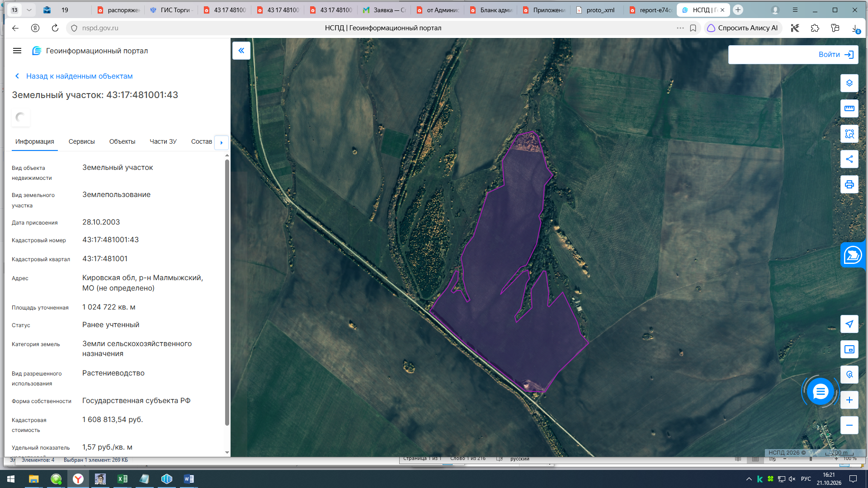The width and height of the screenshot is (868, 488).
Task: Open the hamburger main menu
Action: 17,51
